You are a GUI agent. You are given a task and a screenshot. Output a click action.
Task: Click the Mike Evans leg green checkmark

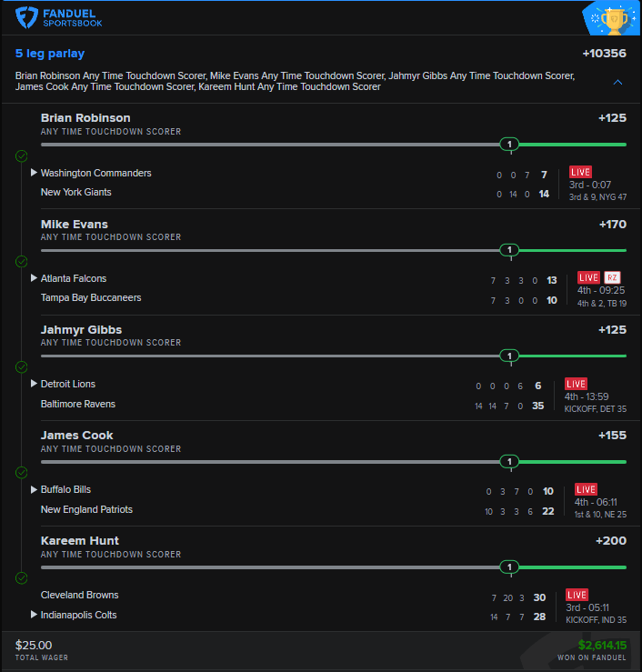[x=22, y=261]
